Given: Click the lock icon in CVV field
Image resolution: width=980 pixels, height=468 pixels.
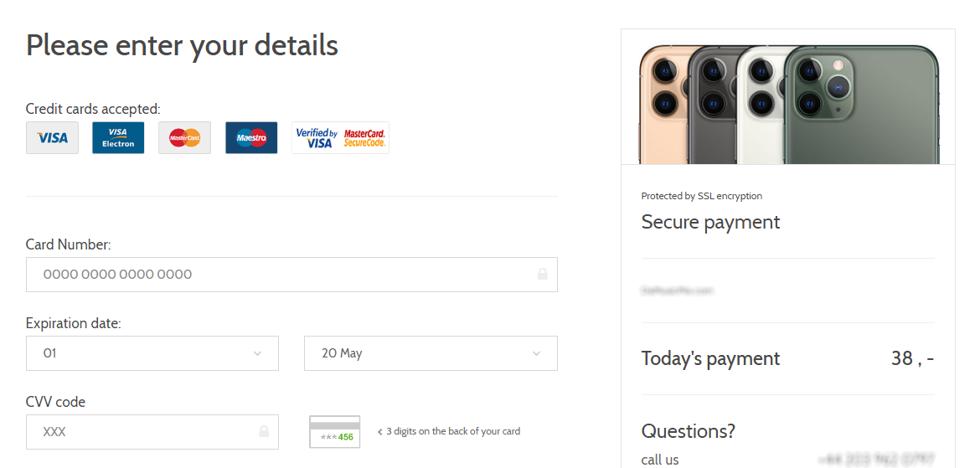Looking at the screenshot, I should (x=264, y=432).
